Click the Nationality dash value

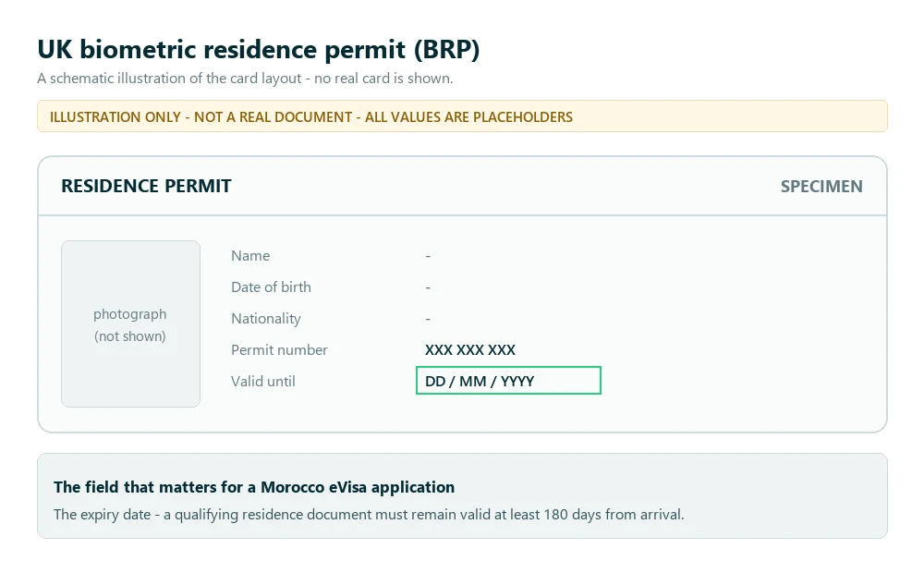428,319
